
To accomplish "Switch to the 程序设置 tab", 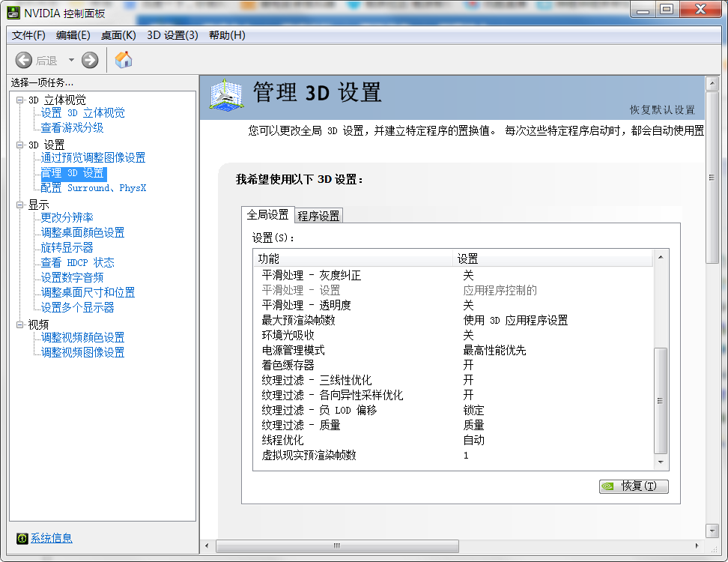I will point(318,216).
